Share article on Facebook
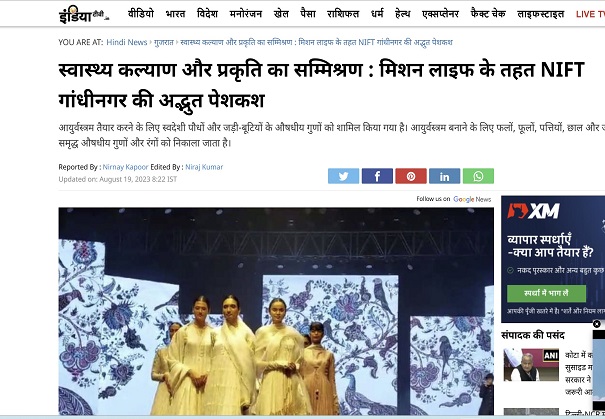 [x=377, y=176]
